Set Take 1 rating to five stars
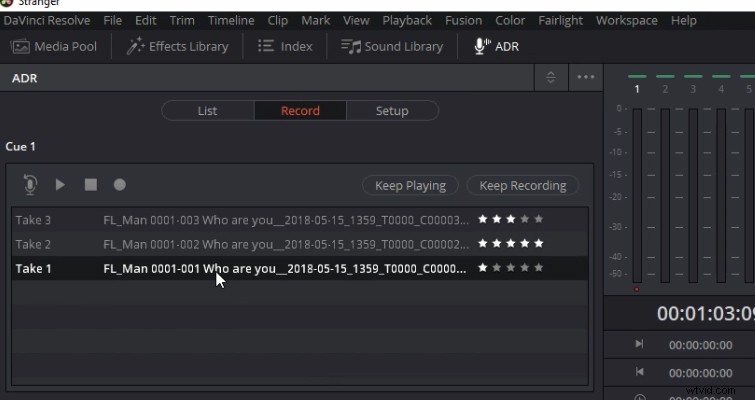 [539, 268]
